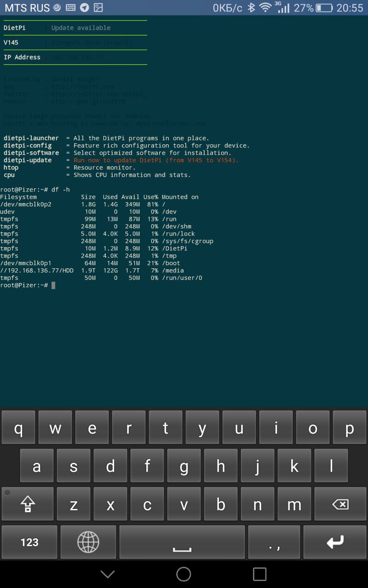Tap the a key

coord(37,466)
